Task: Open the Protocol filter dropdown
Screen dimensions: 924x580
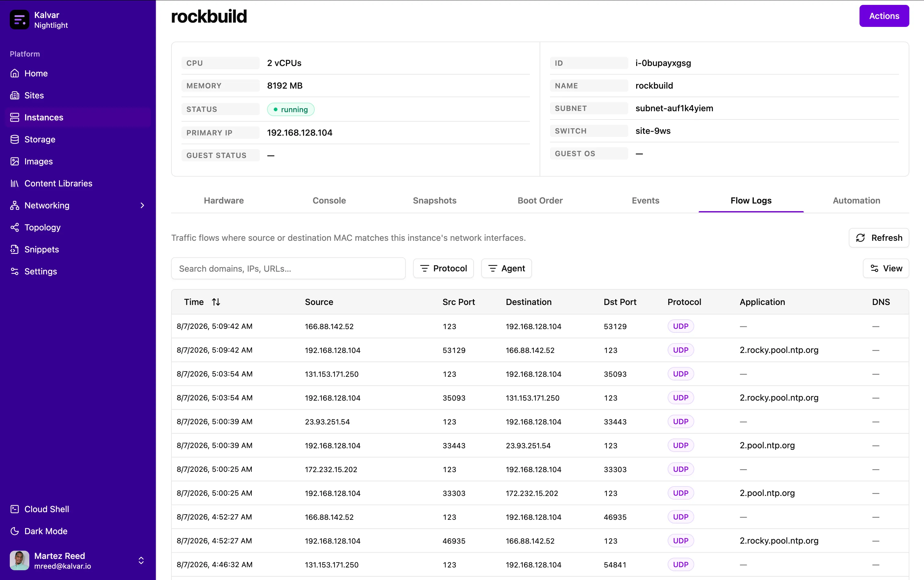Action: coord(443,269)
